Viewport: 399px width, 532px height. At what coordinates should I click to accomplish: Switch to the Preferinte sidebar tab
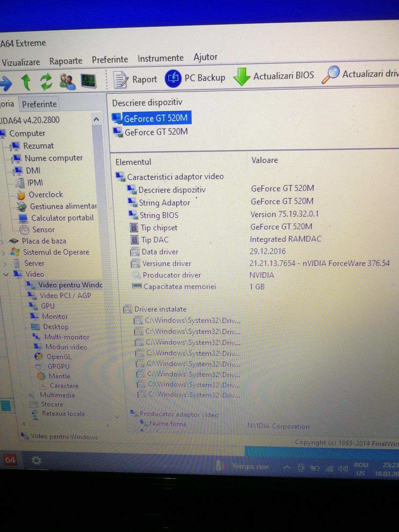tap(39, 104)
